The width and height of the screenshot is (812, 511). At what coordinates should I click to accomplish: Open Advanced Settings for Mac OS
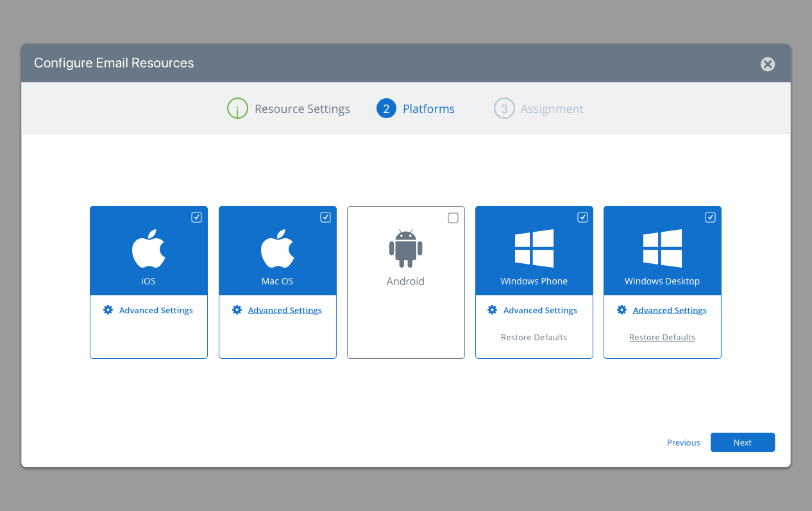click(x=285, y=310)
